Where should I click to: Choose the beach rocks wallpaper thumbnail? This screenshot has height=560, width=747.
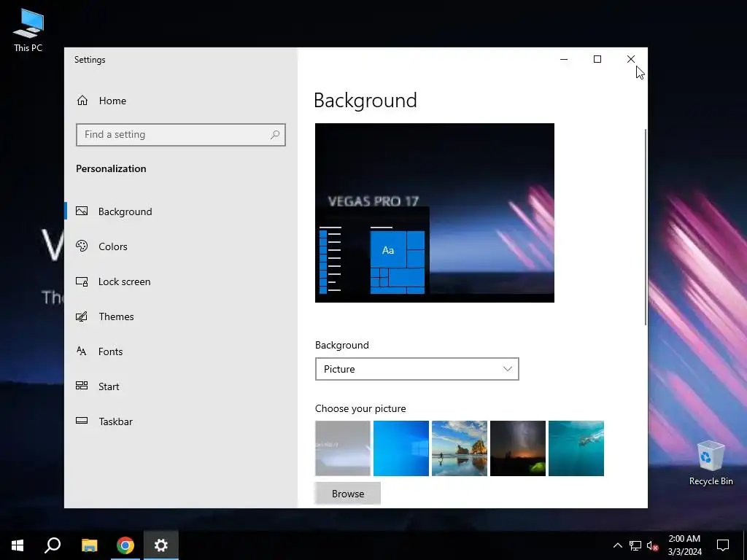click(460, 448)
